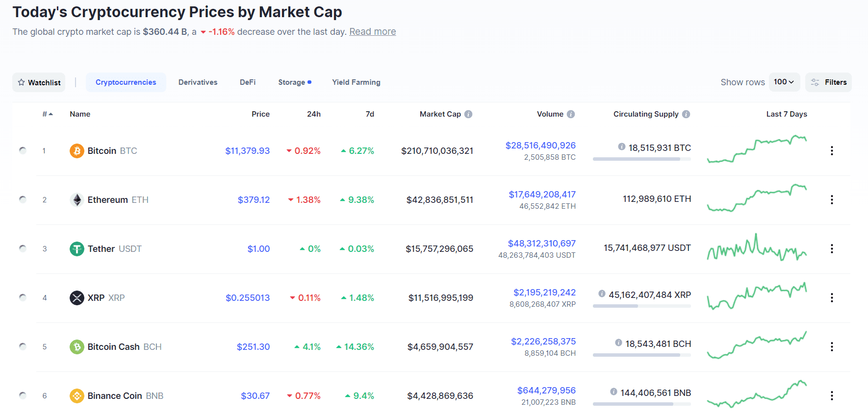Click the Ethereum diamond logo
868x417 pixels.
(77, 200)
